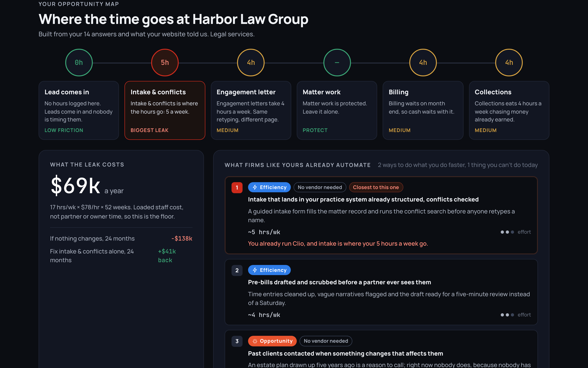Click the pre-bills recommendation title
Viewport: 588px width, 368px height.
(339, 282)
